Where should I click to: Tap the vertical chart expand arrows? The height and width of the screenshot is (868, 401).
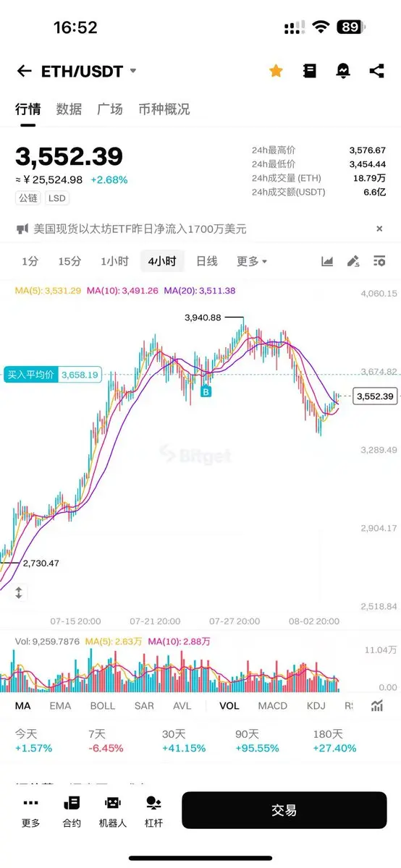(19, 592)
